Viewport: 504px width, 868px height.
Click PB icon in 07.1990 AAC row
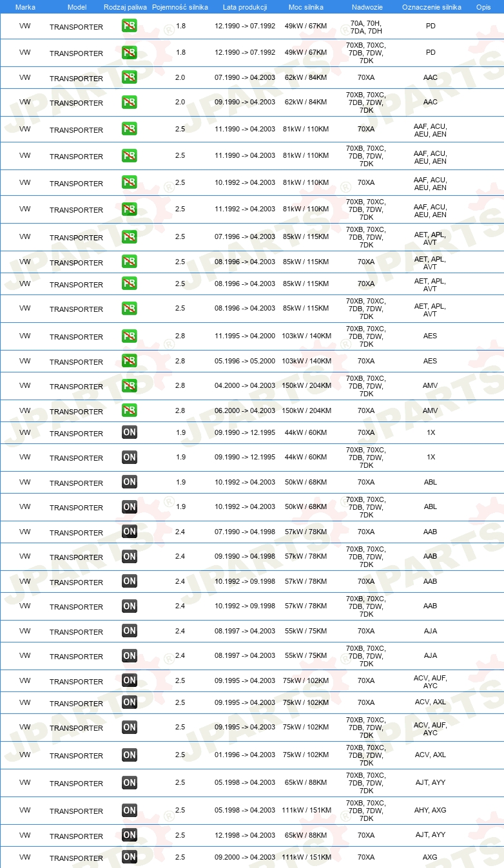130,77
